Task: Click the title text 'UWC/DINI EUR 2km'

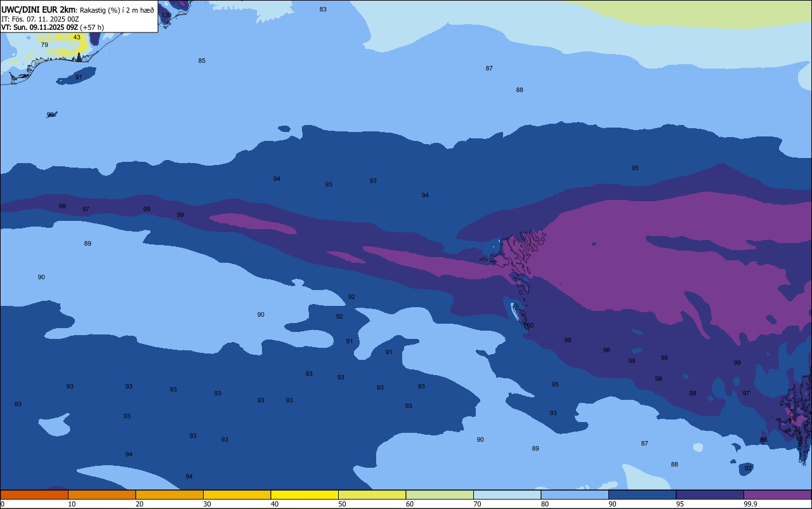Action: [x=38, y=10]
